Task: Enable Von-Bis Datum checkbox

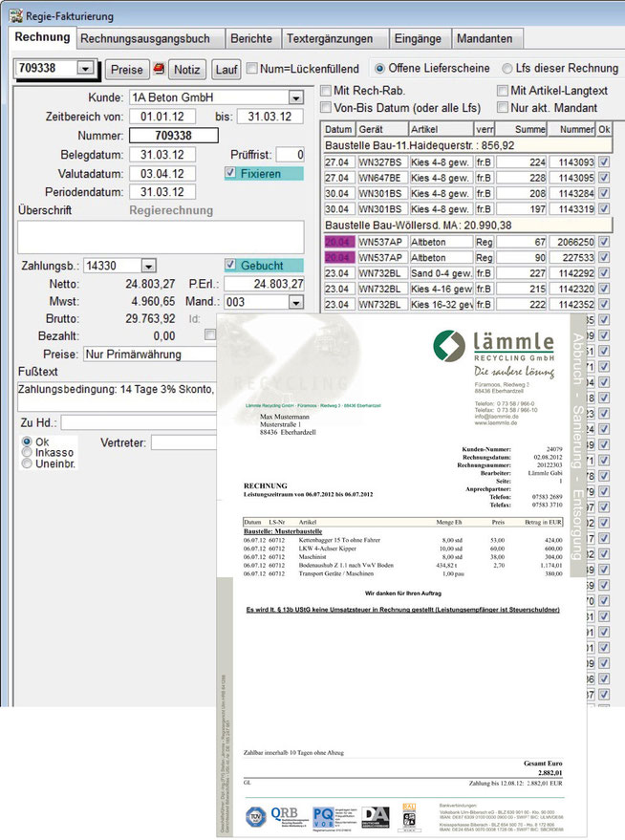Action: 326,108
